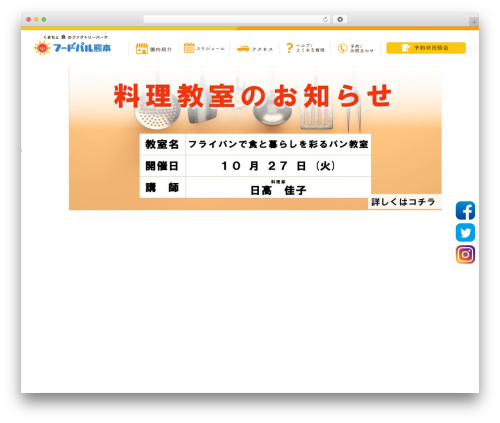Click the instructor name 日高 佳子
This screenshot has height=423, width=500.
(x=278, y=190)
